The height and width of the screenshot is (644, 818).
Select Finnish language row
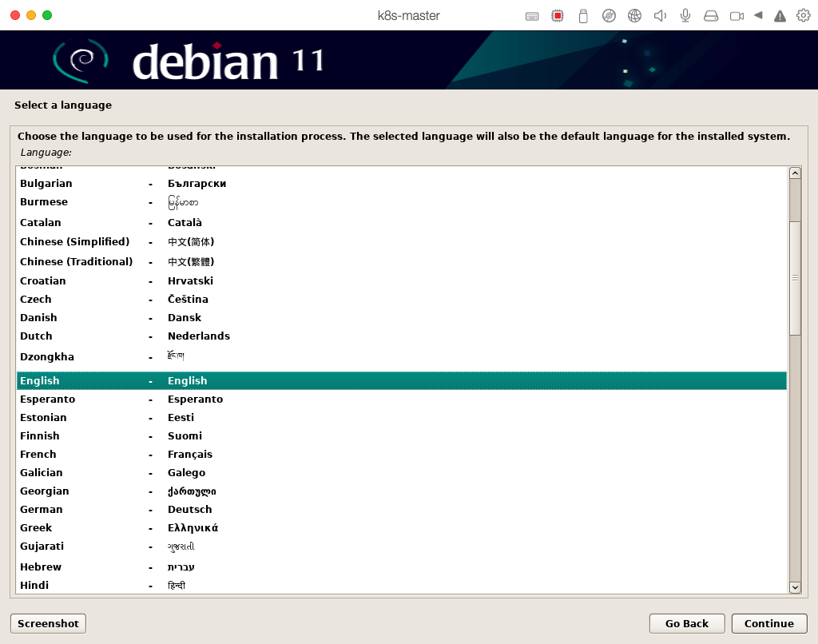[401, 435]
